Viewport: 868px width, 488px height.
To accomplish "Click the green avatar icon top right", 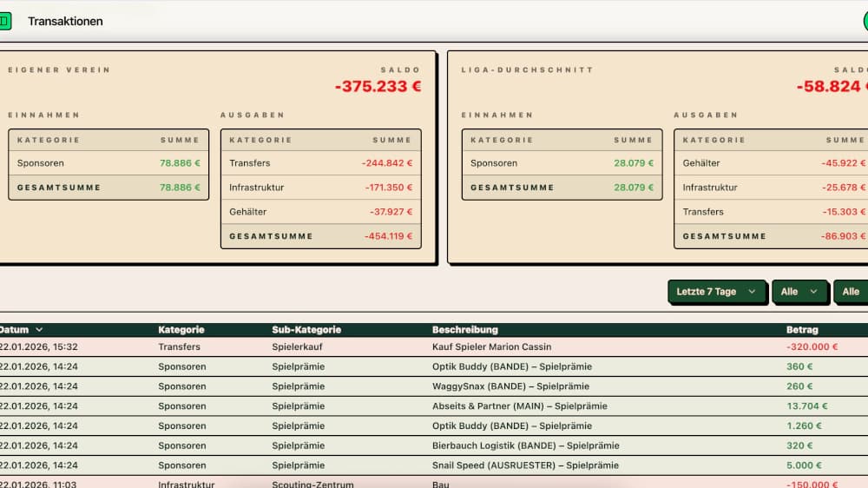I will coord(862,21).
